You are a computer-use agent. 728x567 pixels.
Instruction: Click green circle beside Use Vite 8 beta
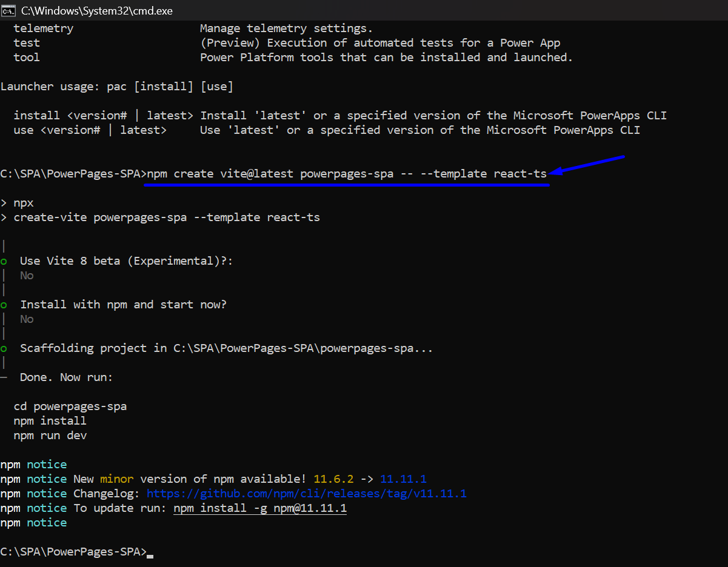[4, 261]
